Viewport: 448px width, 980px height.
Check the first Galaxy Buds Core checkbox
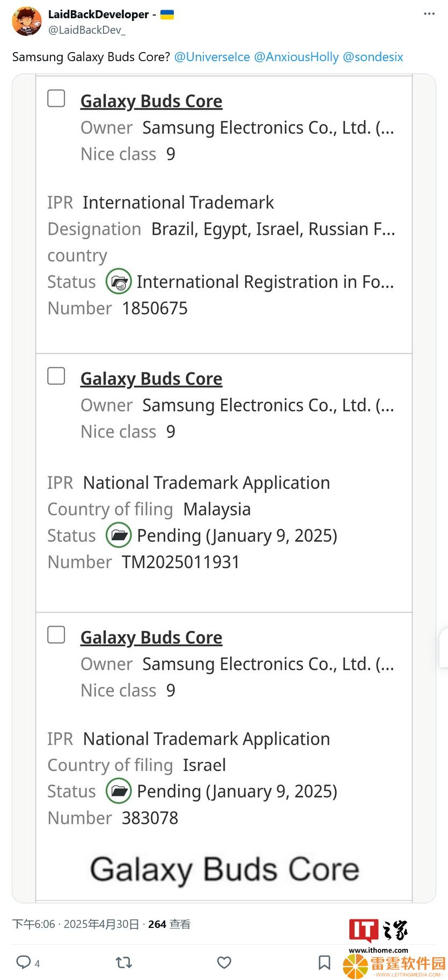[x=56, y=98]
